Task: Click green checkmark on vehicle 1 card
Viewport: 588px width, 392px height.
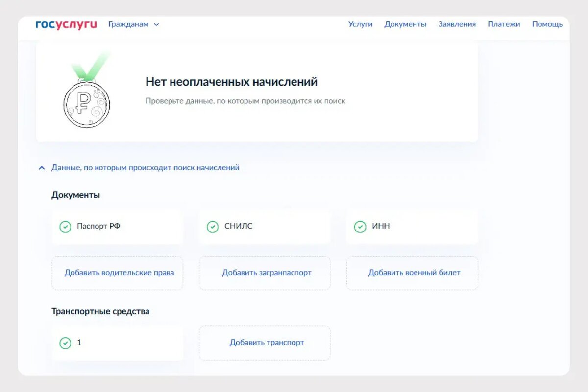Action: [x=65, y=344]
